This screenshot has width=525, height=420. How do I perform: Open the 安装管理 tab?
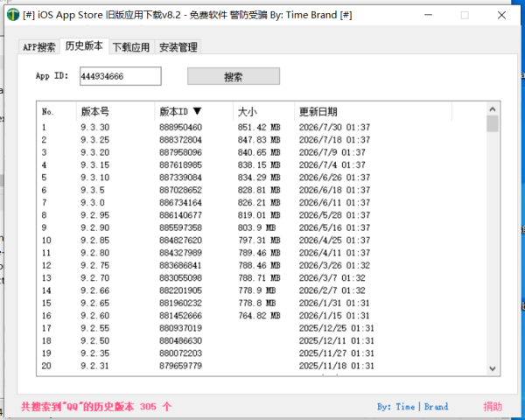[178, 47]
